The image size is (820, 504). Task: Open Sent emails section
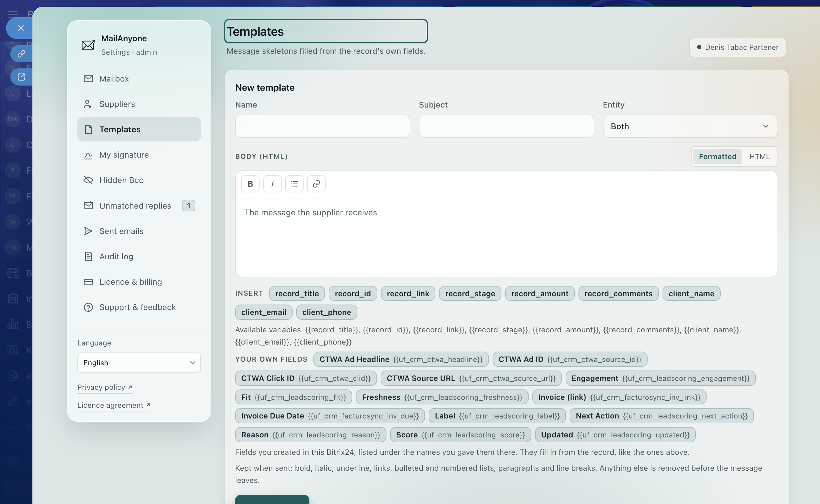click(x=139, y=231)
